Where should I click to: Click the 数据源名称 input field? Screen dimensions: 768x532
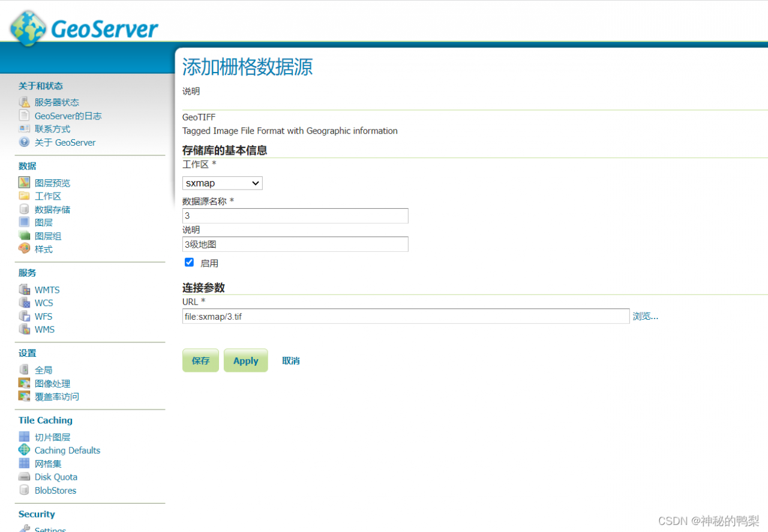point(295,216)
